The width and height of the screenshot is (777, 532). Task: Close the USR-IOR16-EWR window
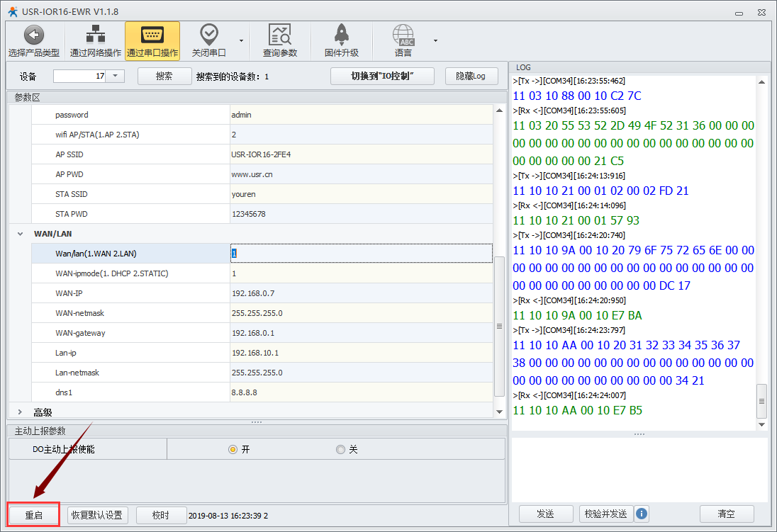pos(761,12)
